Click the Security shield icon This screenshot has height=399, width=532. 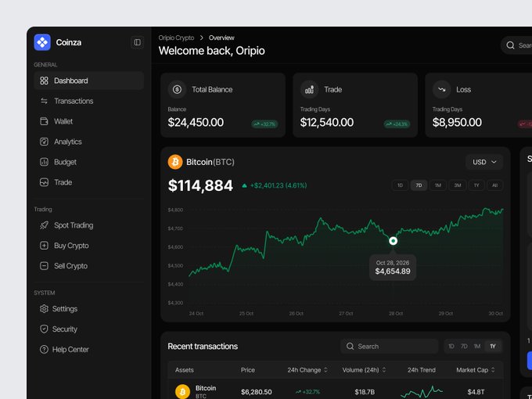(x=44, y=329)
